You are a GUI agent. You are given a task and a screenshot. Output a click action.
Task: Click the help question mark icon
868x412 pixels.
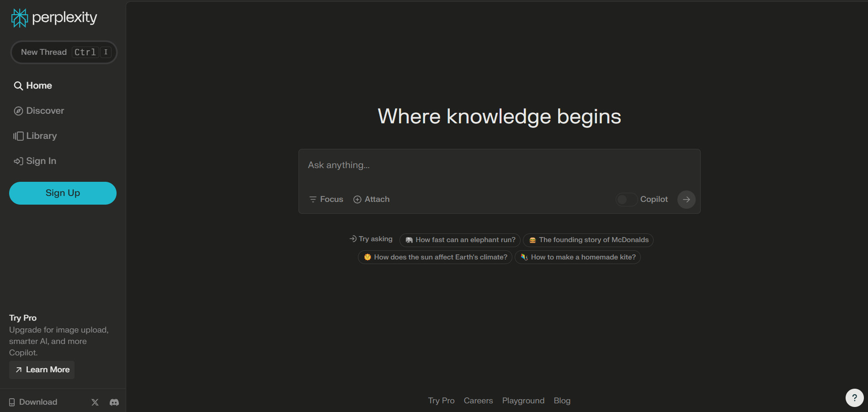[854, 397]
